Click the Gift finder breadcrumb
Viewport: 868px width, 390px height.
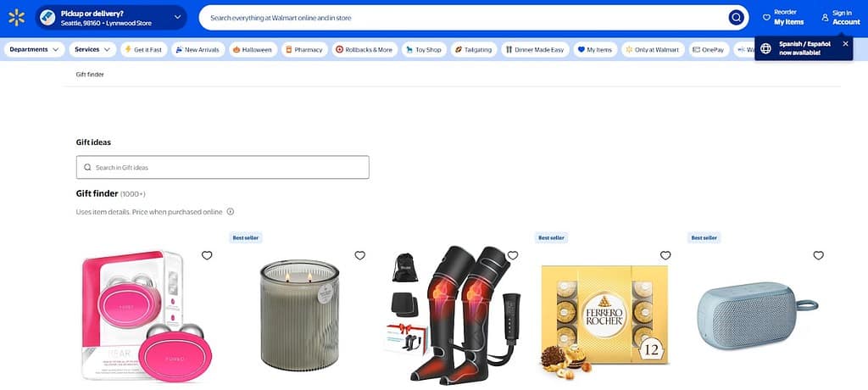(90, 75)
